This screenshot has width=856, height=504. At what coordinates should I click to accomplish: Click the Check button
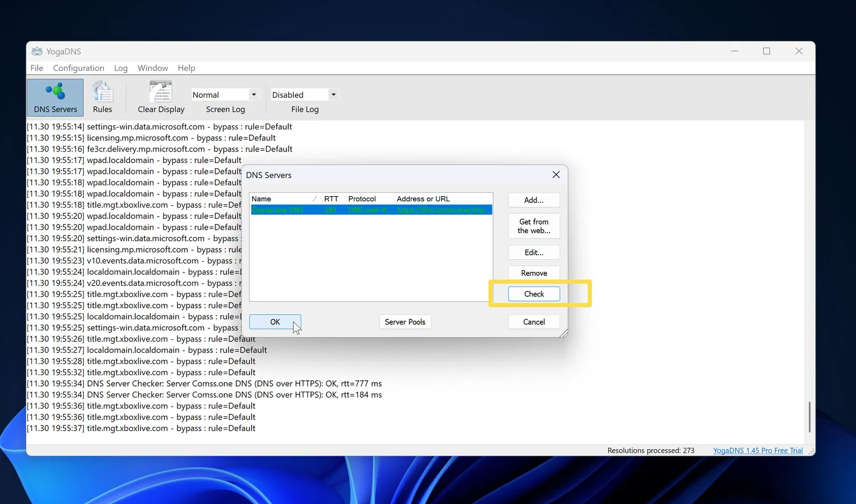(x=534, y=294)
